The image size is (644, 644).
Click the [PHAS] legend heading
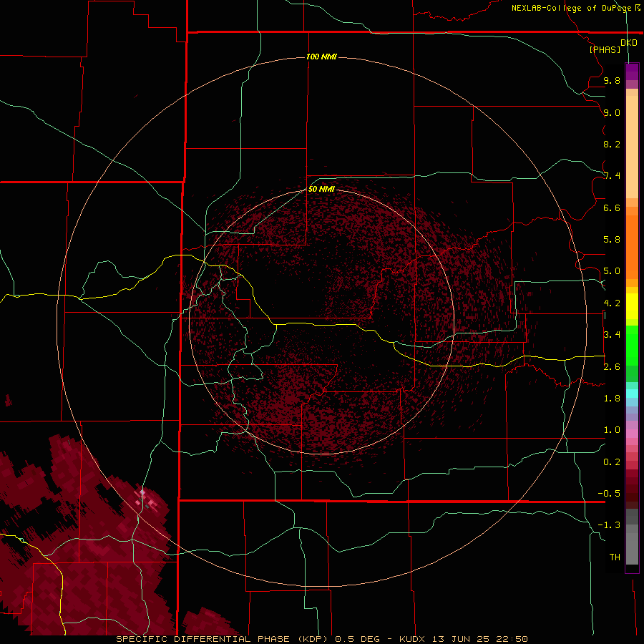605,49
